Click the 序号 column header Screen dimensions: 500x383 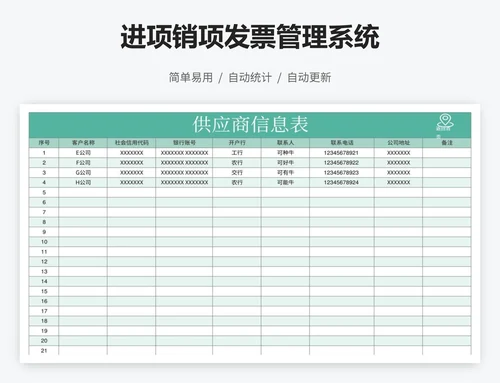[44, 143]
